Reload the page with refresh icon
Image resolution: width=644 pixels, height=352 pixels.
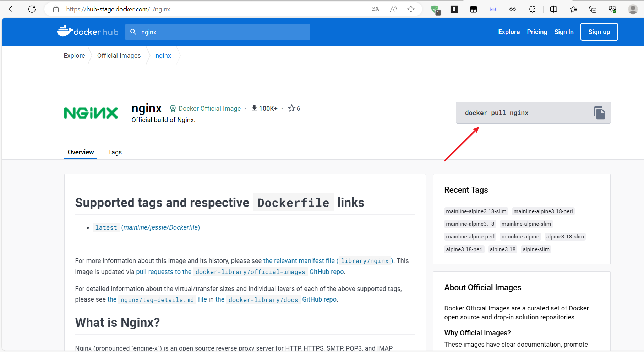[x=32, y=9]
